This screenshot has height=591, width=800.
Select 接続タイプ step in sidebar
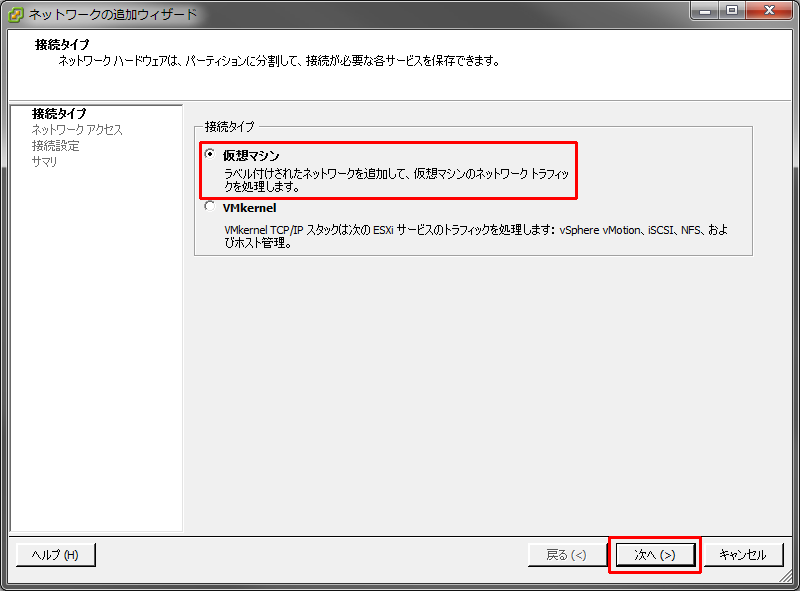tap(59, 113)
